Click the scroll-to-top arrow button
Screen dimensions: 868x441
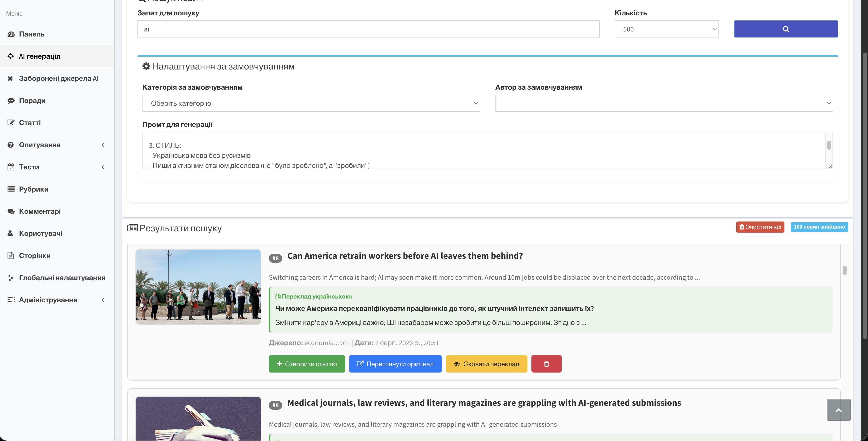pos(839,410)
